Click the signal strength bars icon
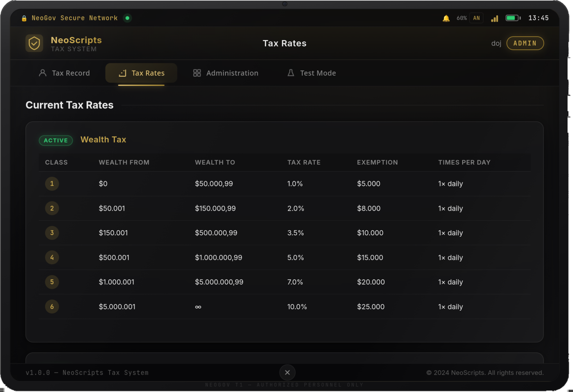The width and height of the screenshot is (573, 392). [x=494, y=18]
